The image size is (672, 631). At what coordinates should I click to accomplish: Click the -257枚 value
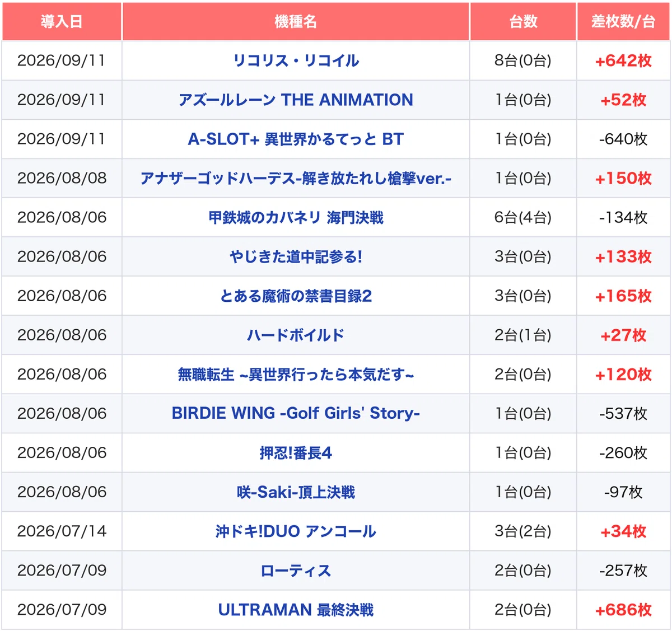coord(623,570)
